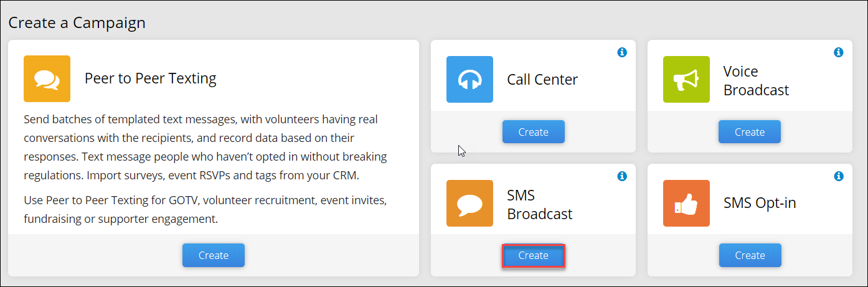The height and width of the screenshot is (287, 868).
Task: View info tooltip icon on SMS Opt-in card
Action: tap(838, 177)
